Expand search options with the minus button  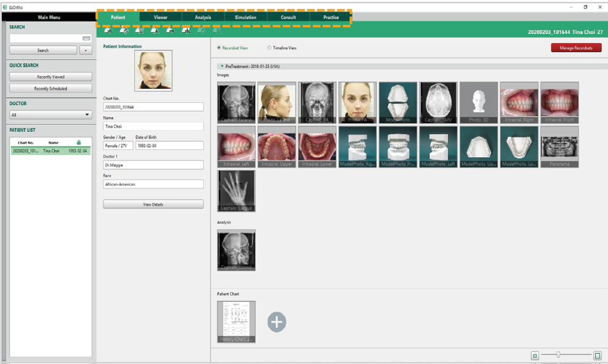click(x=86, y=50)
